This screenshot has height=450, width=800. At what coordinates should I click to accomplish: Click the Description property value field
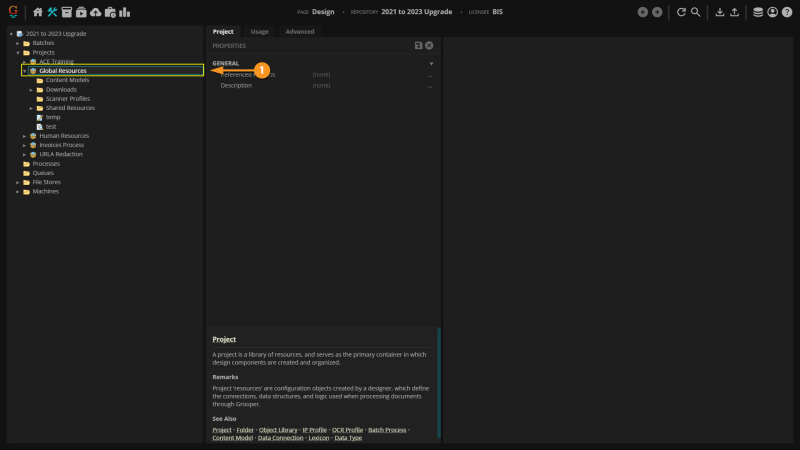click(368, 86)
